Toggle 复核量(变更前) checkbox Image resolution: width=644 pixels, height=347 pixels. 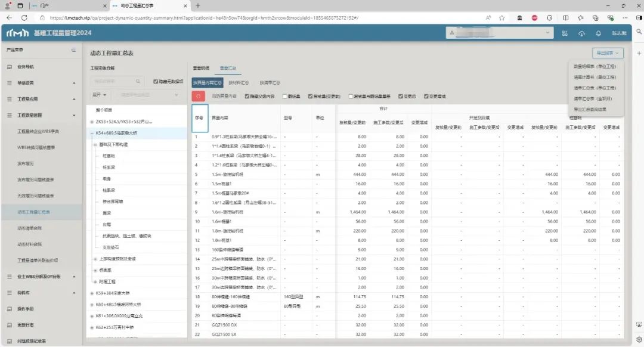(310, 96)
